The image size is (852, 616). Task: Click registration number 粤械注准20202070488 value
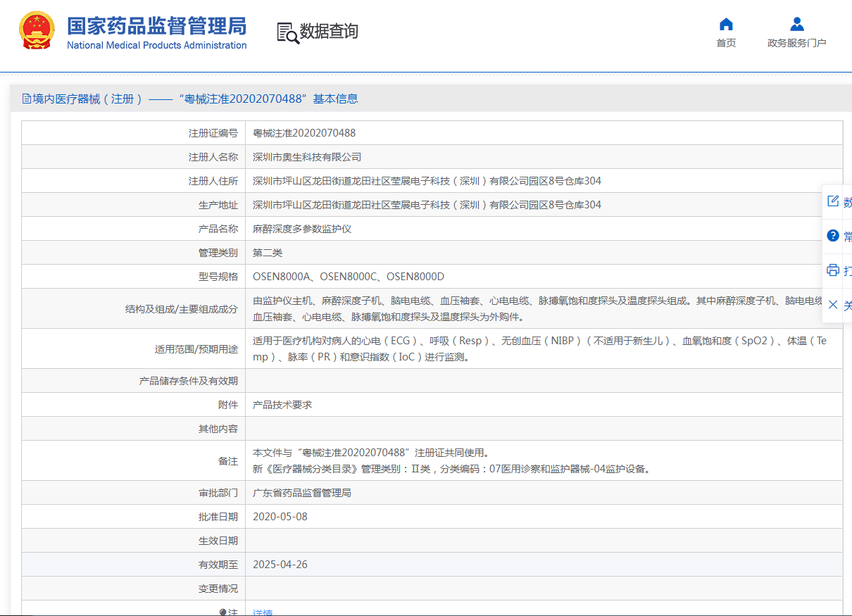pyautogui.click(x=304, y=133)
